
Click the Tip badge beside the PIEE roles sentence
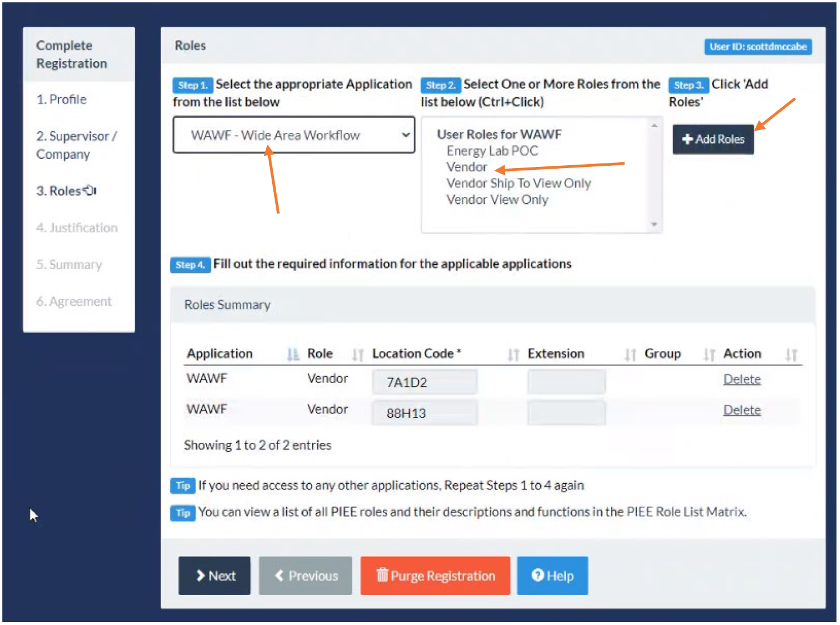[183, 513]
